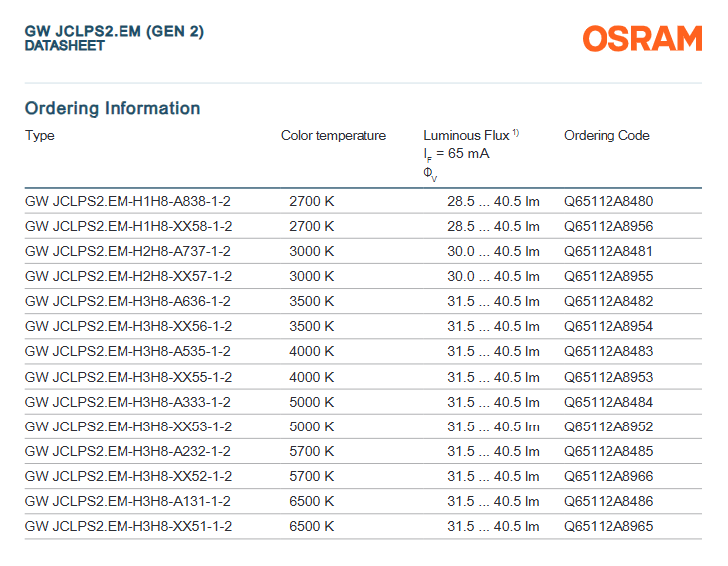Select type GW JCLPS2.EM-H3H8-A131-1-2
This screenshot has width=728, height=566.
[127, 500]
